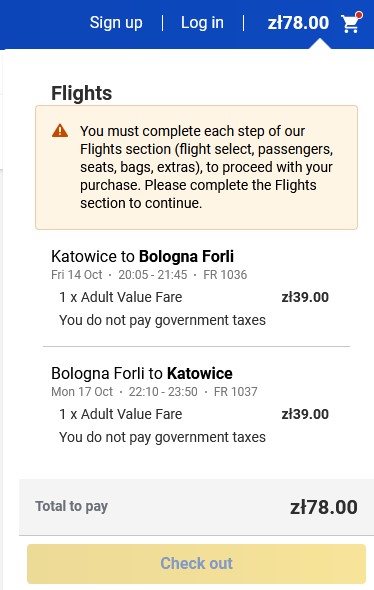374x590 pixels.
Task: Select the Flights section heading
Action: [x=82, y=93]
